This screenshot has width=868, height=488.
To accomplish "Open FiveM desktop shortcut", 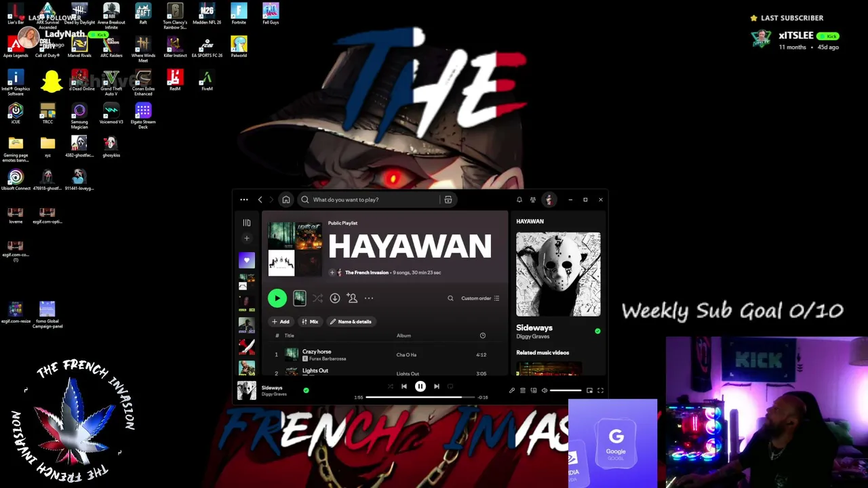I will 207,80.
